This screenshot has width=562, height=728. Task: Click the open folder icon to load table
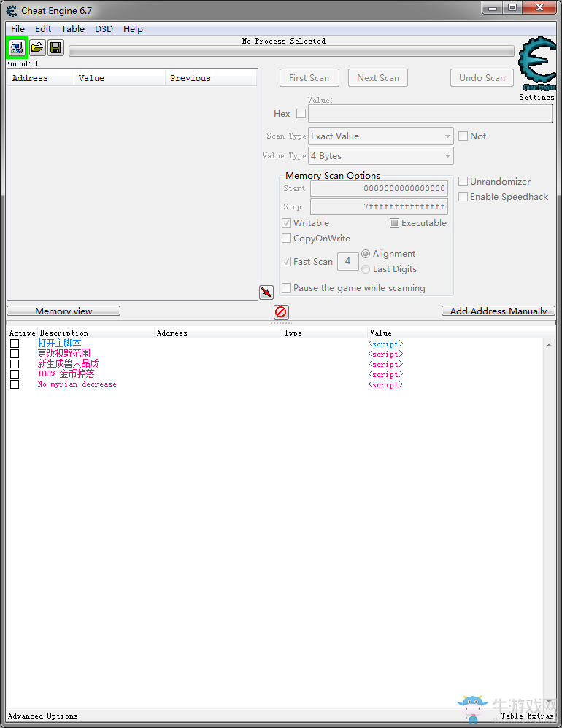tap(37, 47)
